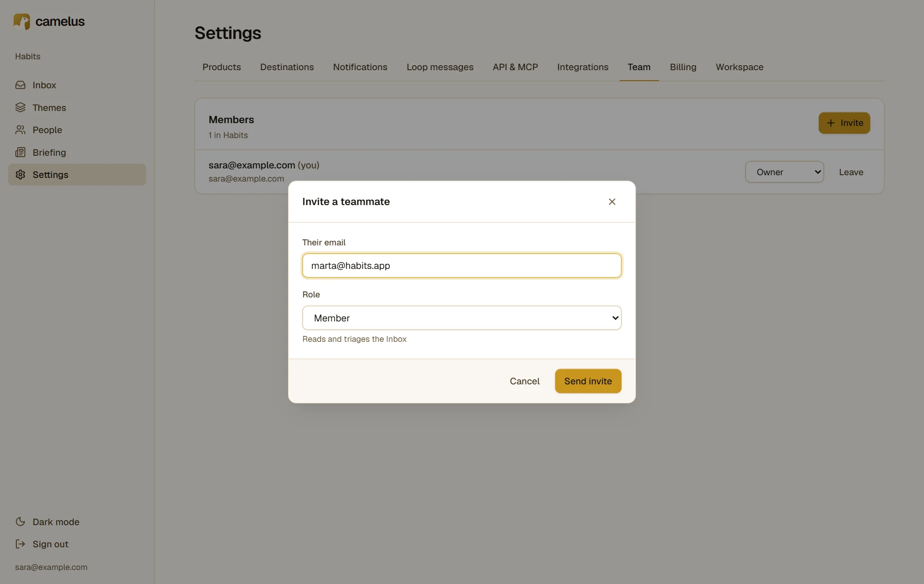Open the Briefing sidebar item label

pyautogui.click(x=49, y=153)
